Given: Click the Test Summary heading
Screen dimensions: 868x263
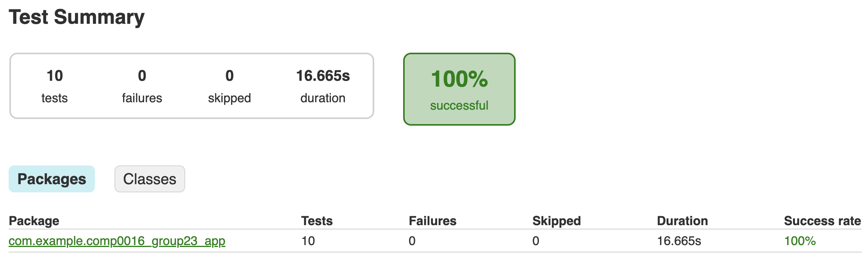Looking at the screenshot, I should (x=77, y=17).
